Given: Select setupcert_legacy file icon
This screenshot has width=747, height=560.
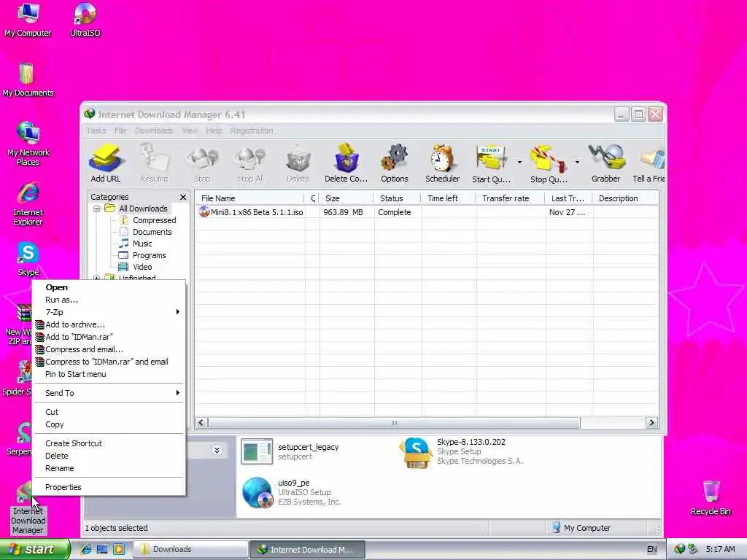Looking at the screenshot, I should coord(258,451).
